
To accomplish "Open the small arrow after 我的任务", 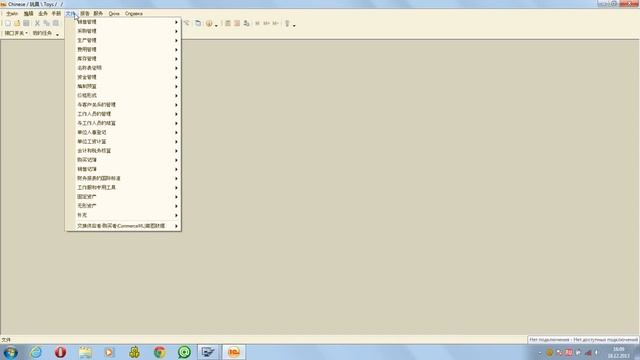I will click(x=57, y=35).
